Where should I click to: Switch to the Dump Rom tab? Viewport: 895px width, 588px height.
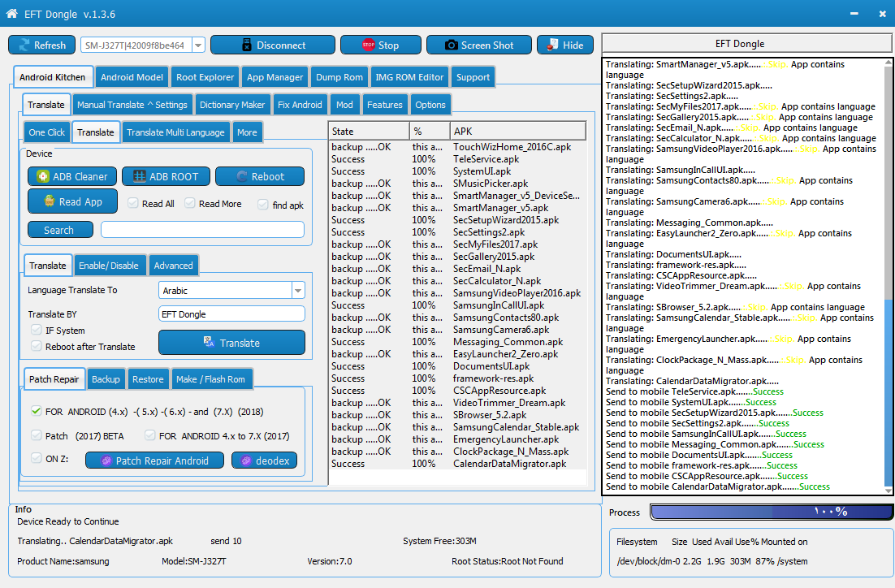pyautogui.click(x=339, y=77)
